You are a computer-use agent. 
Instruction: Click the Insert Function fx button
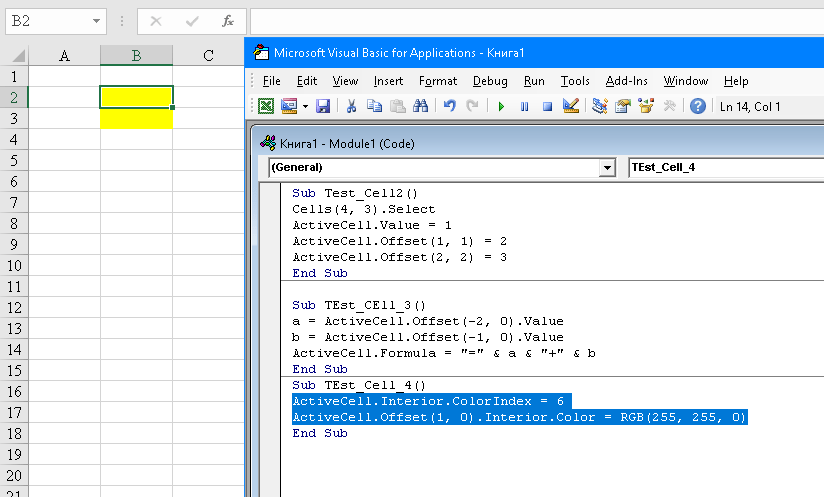pyautogui.click(x=228, y=21)
